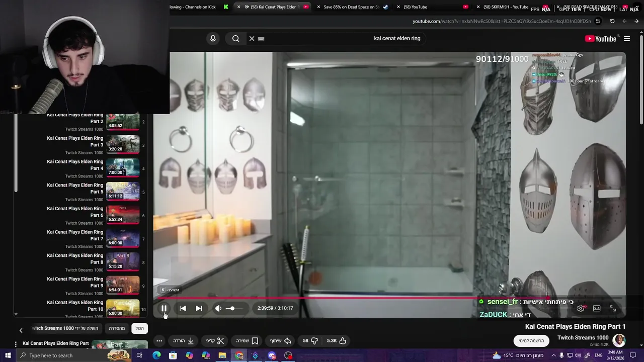
Task: Start voice search with the microphone icon
Action: click(213, 38)
